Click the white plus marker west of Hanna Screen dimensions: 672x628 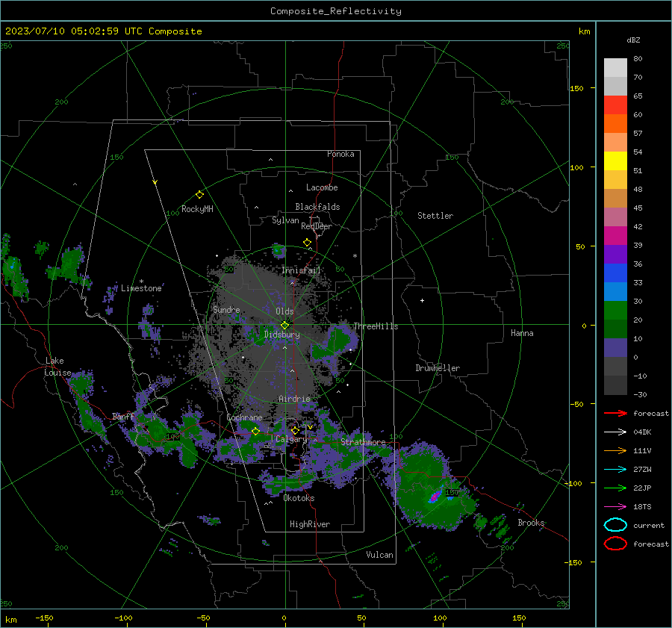(x=422, y=300)
